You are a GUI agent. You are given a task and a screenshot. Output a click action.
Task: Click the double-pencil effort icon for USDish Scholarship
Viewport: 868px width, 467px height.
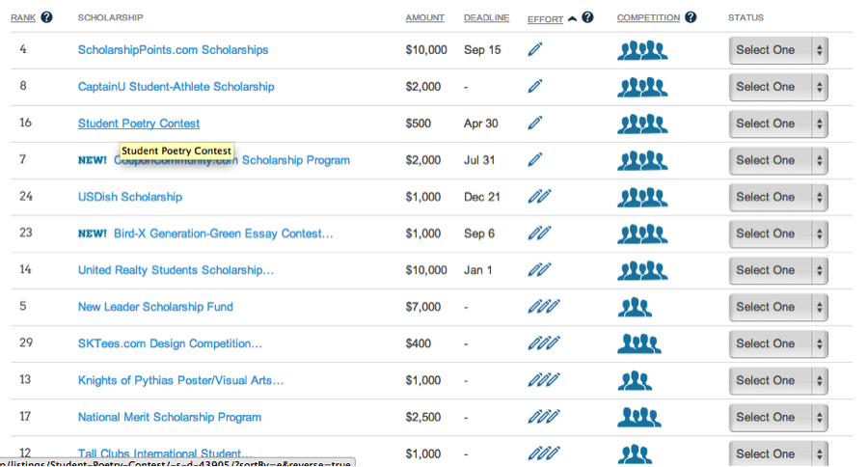[x=539, y=197]
